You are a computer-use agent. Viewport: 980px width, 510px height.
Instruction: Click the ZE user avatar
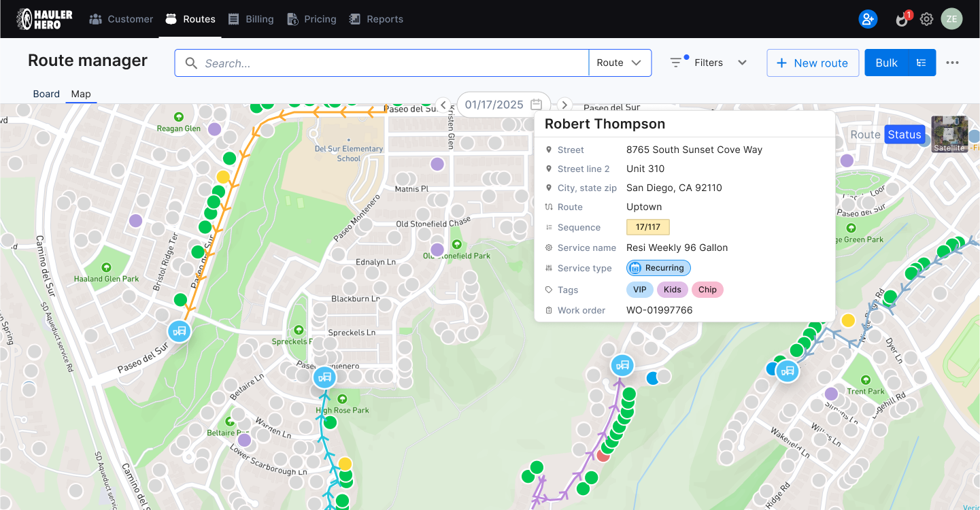[x=951, y=19]
